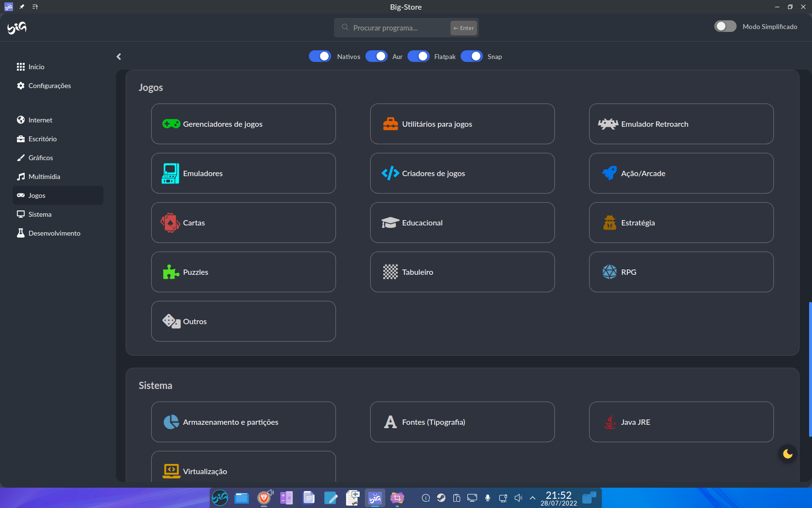Expand hidden system tray icons arrow
Viewport: 812px width, 508px height.
[x=533, y=498]
